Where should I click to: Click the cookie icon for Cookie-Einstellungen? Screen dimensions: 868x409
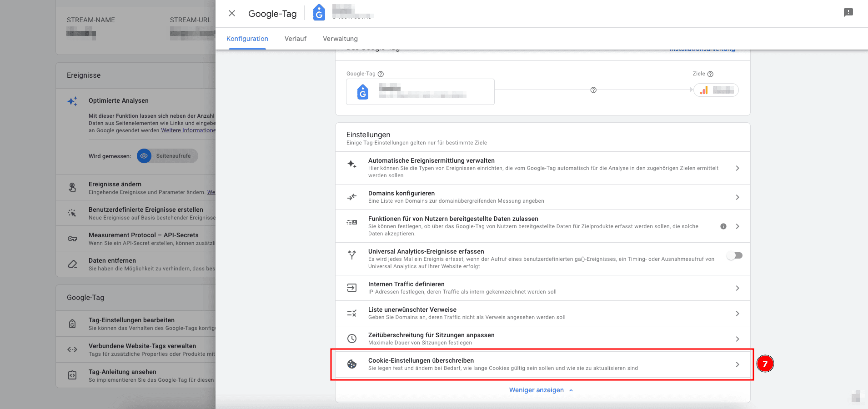coord(352,364)
